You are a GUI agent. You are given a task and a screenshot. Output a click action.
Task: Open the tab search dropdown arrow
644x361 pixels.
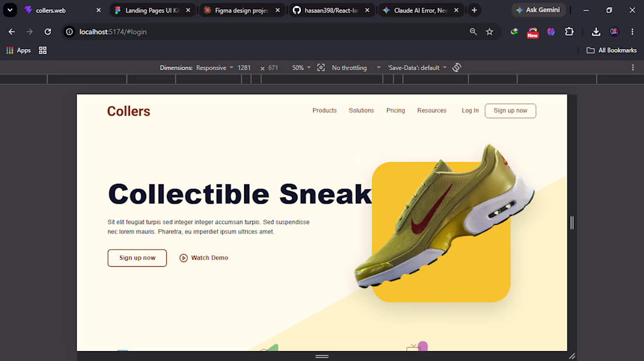pyautogui.click(x=10, y=11)
